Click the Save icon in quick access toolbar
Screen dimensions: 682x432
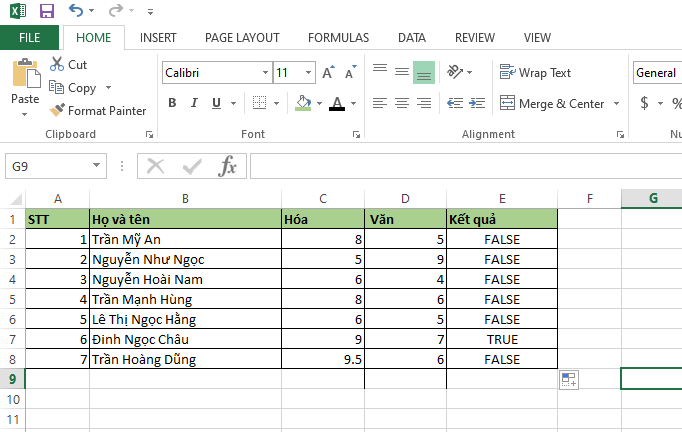pyautogui.click(x=47, y=10)
